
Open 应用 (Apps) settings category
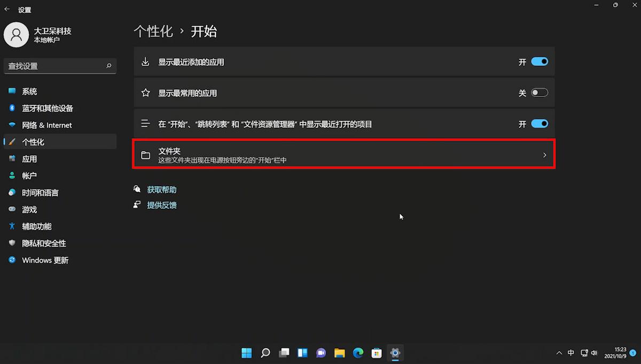tap(29, 159)
